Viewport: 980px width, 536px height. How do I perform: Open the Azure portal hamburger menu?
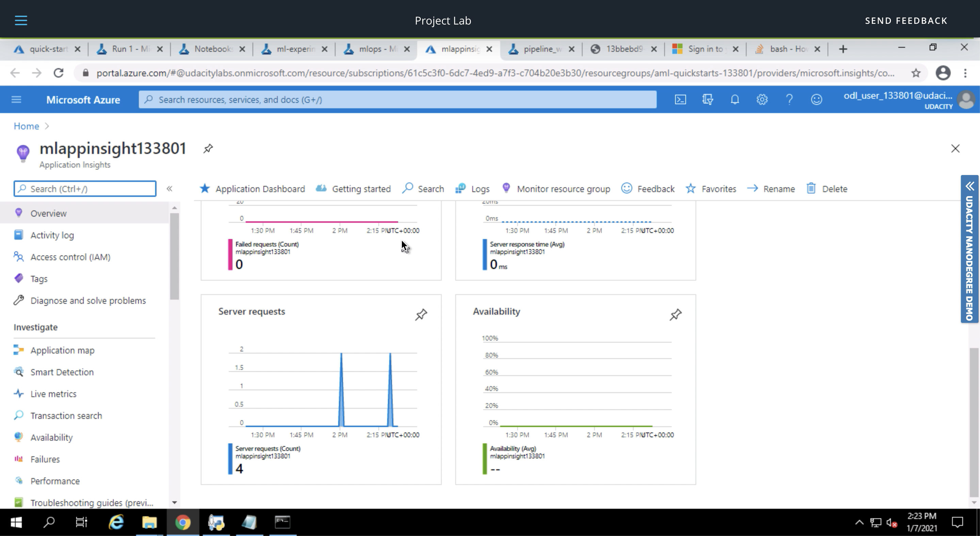pyautogui.click(x=16, y=100)
